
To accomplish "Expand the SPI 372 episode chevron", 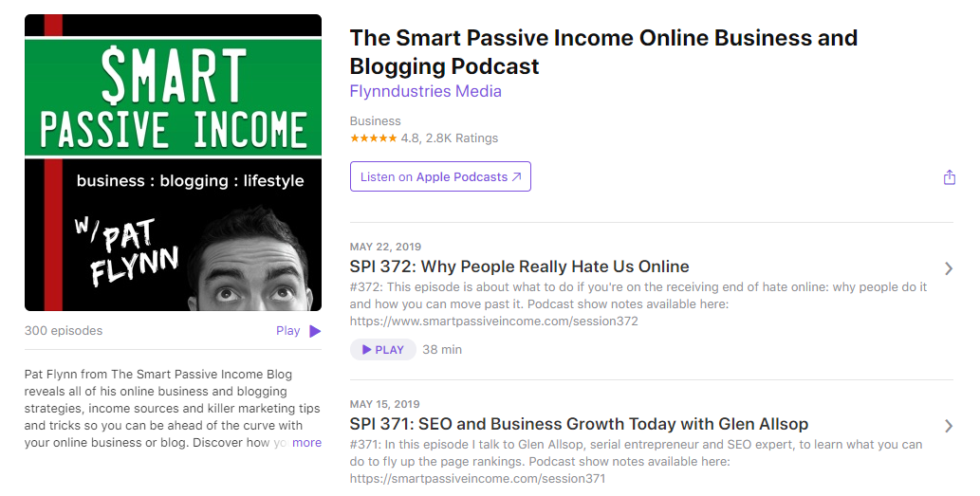I will [949, 268].
